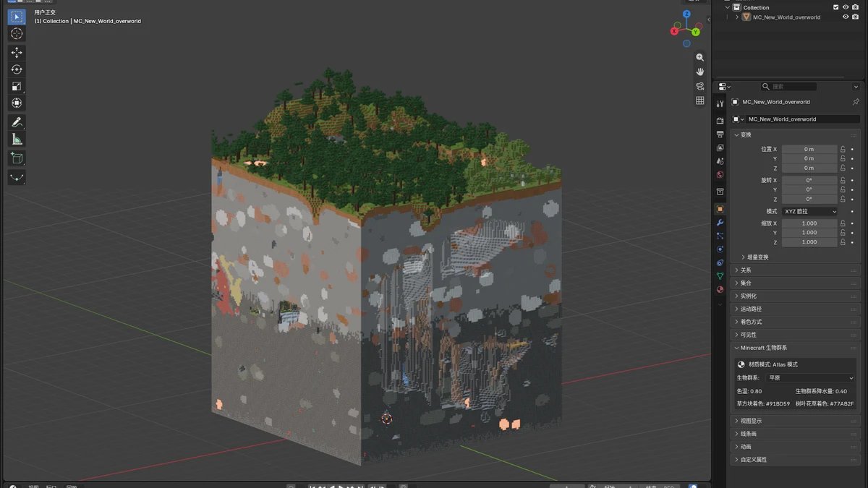Collapse the Collection tree row
The width and height of the screenshot is (868, 488).
tap(728, 7)
